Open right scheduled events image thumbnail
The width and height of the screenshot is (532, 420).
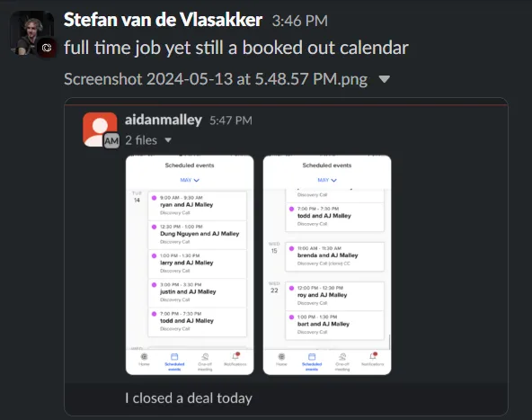pyautogui.click(x=327, y=265)
